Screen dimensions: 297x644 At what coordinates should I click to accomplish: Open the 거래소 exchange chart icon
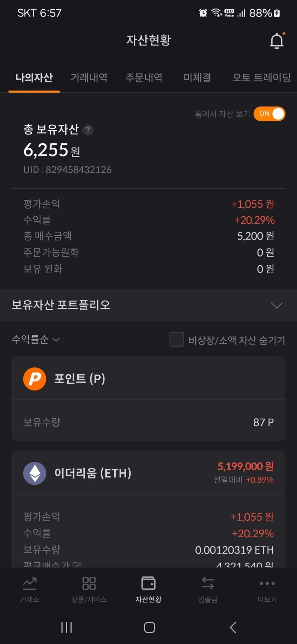(30, 583)
